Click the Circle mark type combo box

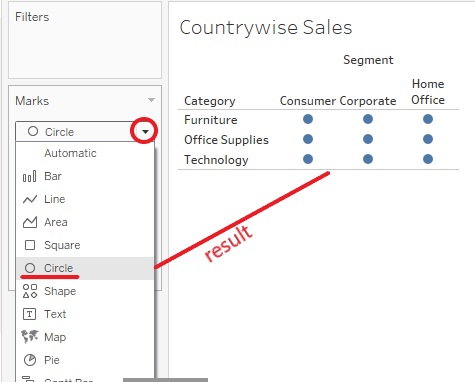click(85, 132)
